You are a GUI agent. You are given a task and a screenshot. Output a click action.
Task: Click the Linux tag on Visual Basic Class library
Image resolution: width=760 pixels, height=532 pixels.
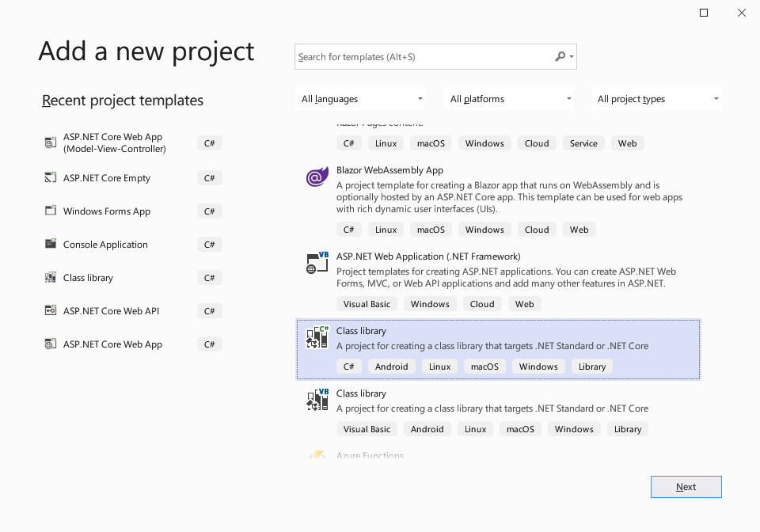pos(475,429)
